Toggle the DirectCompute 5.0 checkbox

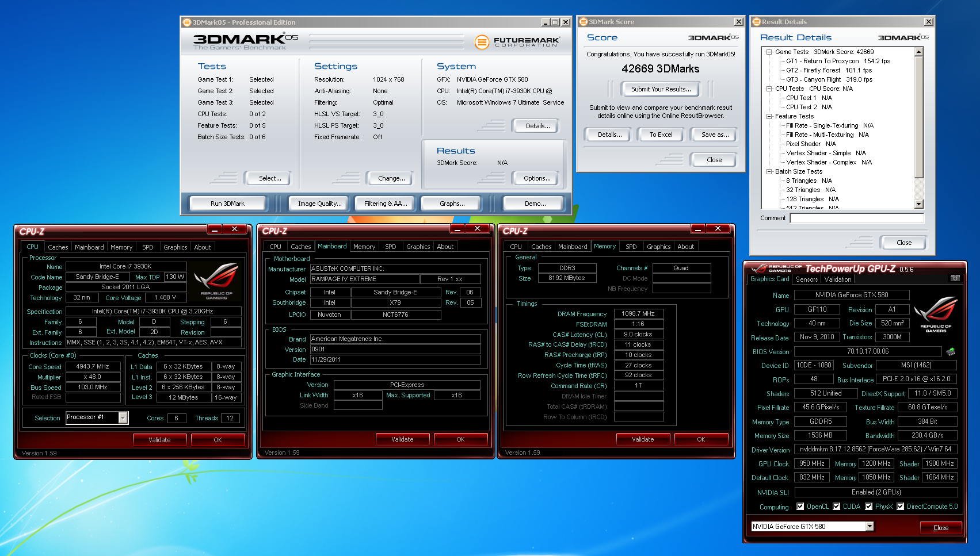tap(901, 507)
